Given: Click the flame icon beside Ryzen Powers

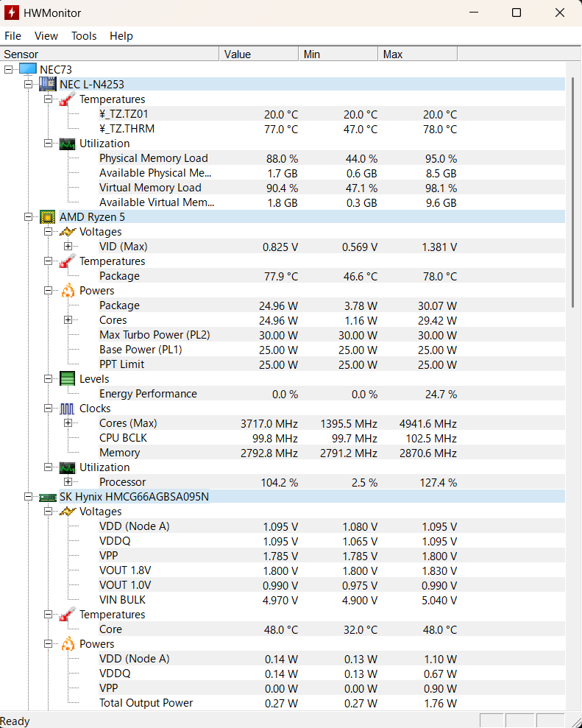Looking at the screenshot, I should 68,291.
